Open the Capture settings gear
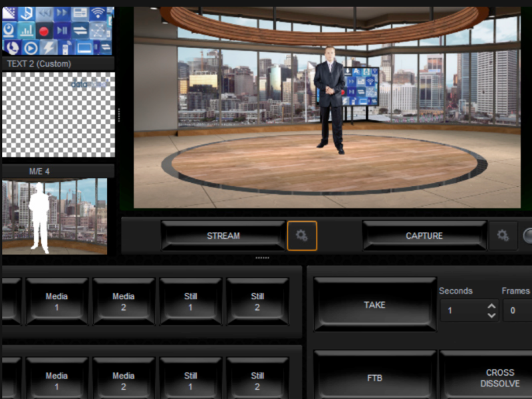 pyautogui.click(x=503, y=236)
